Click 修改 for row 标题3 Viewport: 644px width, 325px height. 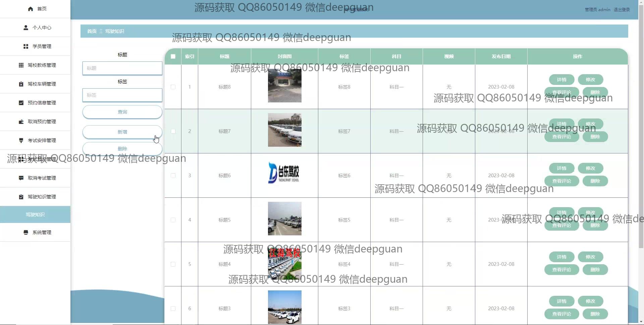click(590, 301)
